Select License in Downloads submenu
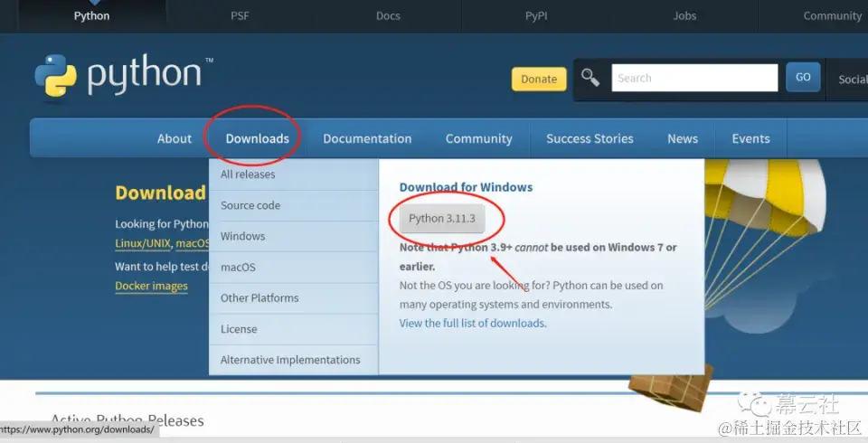The image size is (868, 443). [x=293, y=329]
